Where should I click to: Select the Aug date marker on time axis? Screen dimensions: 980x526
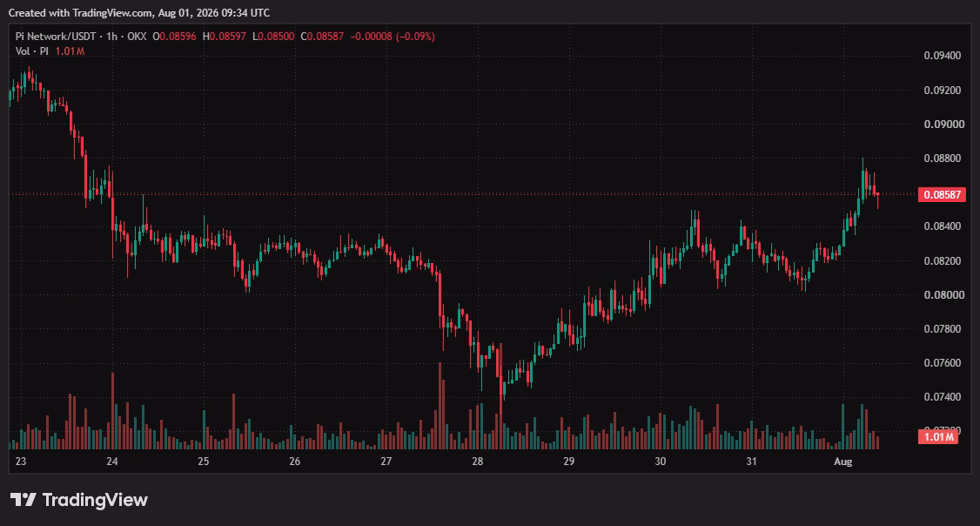click(x=843, y=461)
